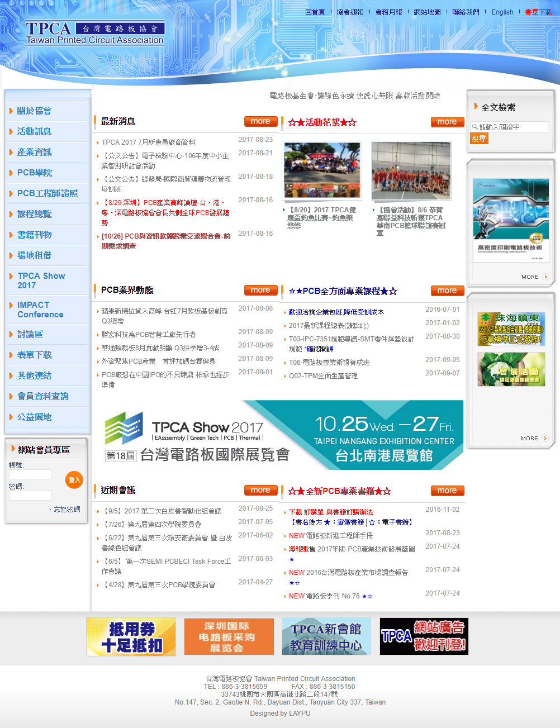Click the orange search button under keyword field
Image resolution: width=560 pixels, height=728 pixels.
click(479, 139)
